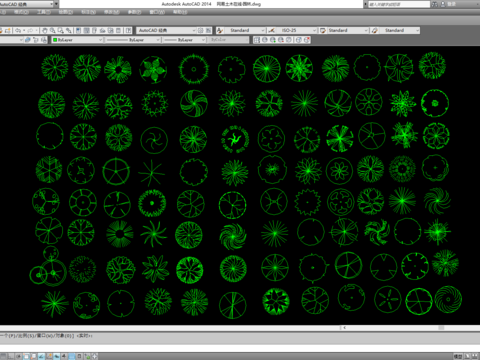
Task: Click the 登录 sign-in button
Action: point(451,4)
